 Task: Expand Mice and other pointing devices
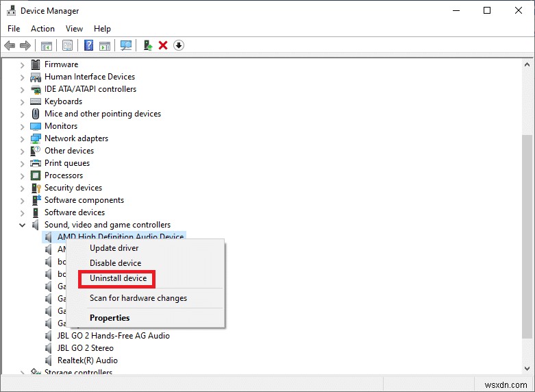click(22, 114)
